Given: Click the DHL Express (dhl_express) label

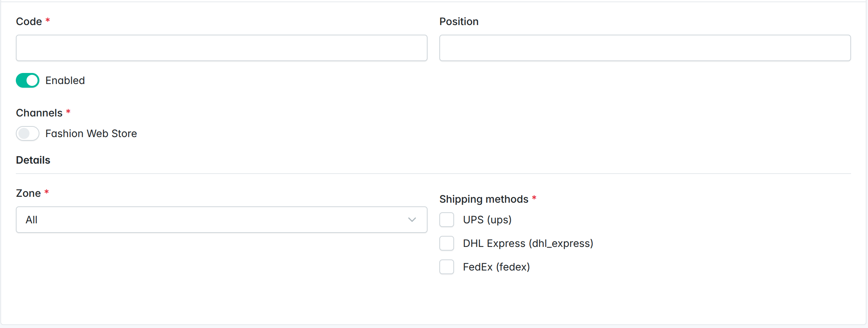Looking at the screenshot, I should (x=528, y=243).
